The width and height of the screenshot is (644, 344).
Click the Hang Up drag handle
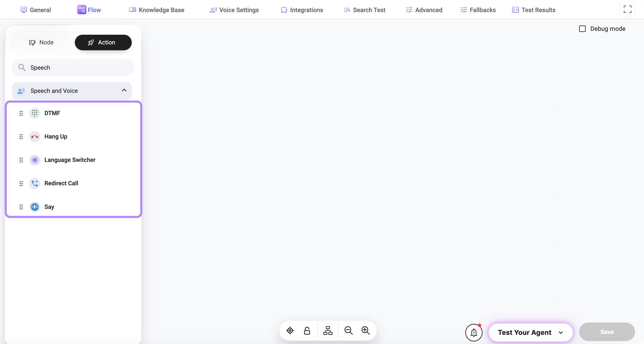(21, 137)
